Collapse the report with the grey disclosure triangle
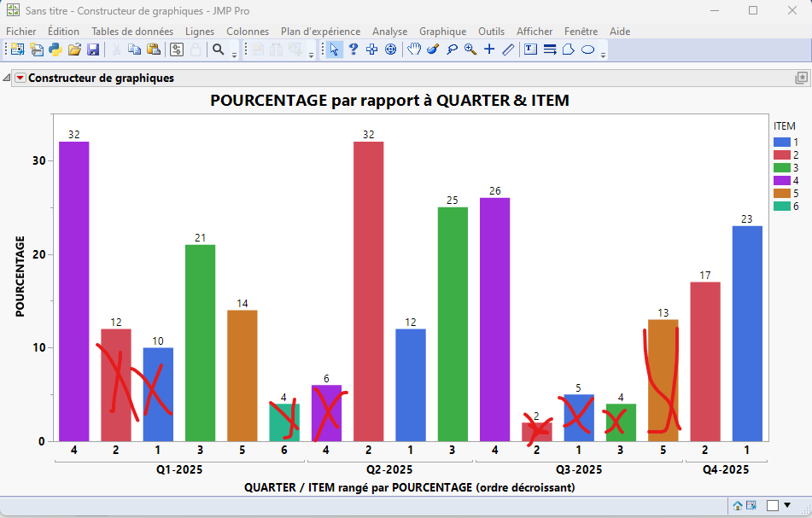This screenshot has width=812, height=518. [x=6, y=77]
